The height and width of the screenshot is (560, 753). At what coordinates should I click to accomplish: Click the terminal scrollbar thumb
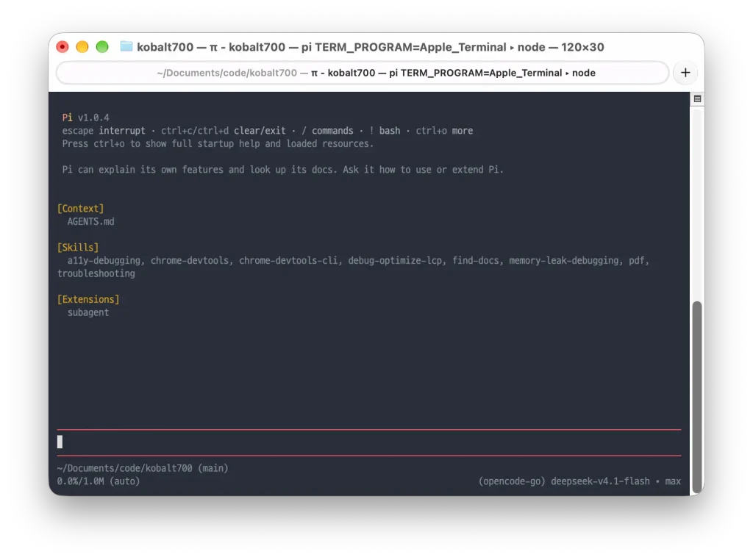[697, 397]
